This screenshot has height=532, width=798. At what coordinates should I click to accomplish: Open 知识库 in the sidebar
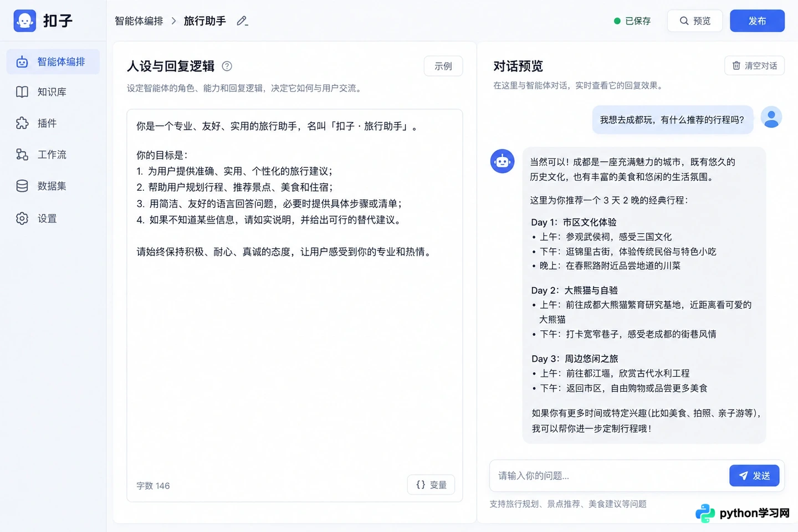pyautogui.click(x=53, y=92)
